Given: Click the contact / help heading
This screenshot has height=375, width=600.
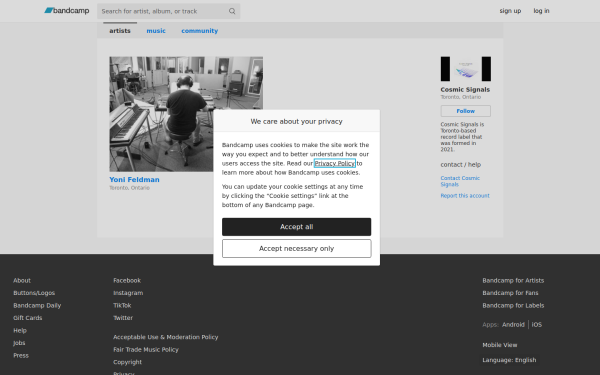Looking at the screenshot, I should point(460,165).
